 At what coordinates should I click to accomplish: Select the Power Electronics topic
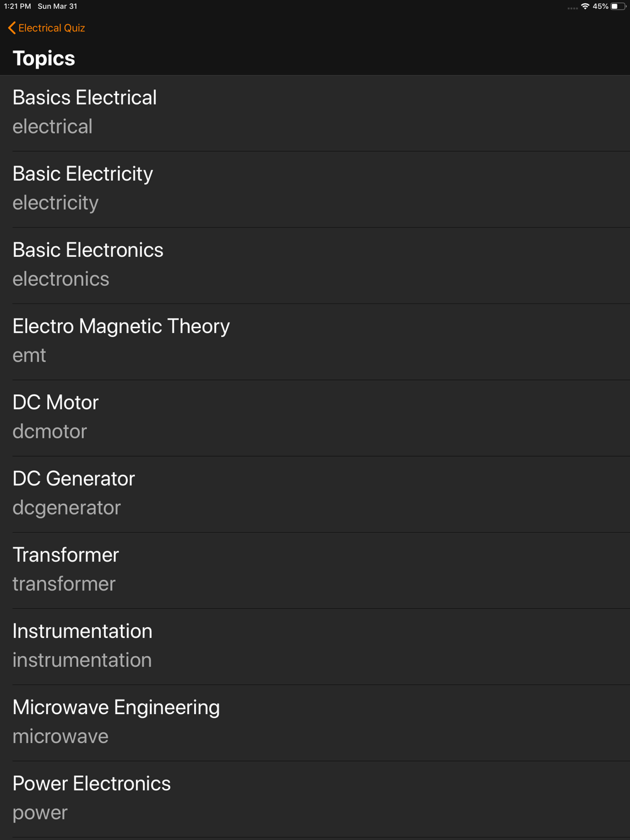[x=315, y=799]
